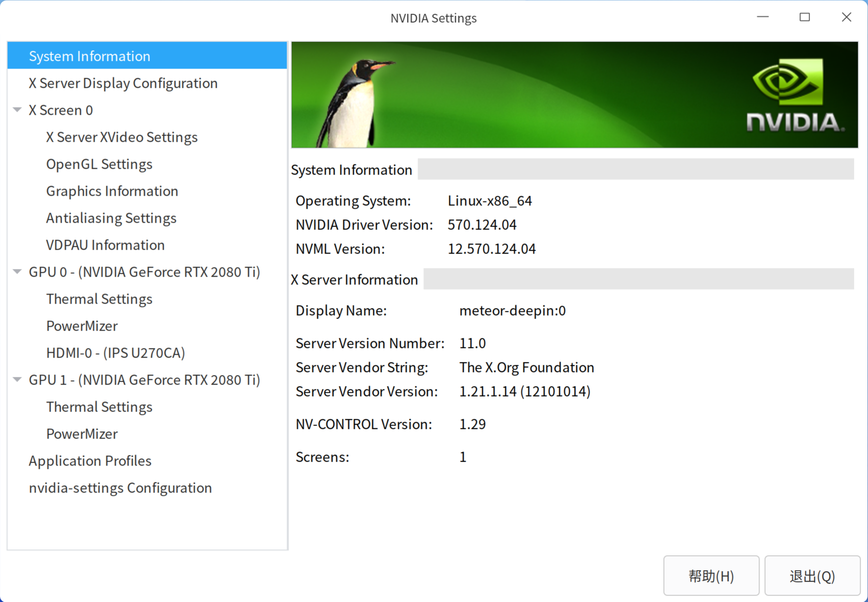The width and height of the screenshot is (868, 602).
Task: Click the 退出(Q) quit button
Action: (812, 575)
